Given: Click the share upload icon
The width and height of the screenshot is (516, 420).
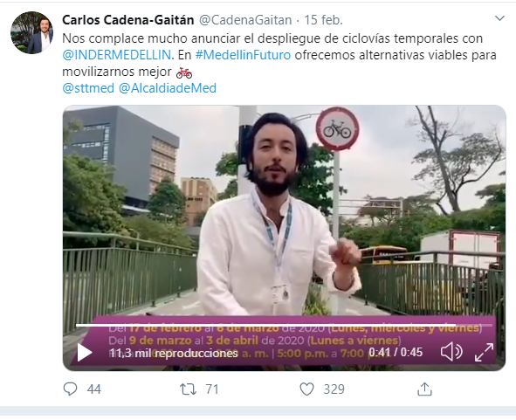Looking at the screenshot, I should pos(424,389).
